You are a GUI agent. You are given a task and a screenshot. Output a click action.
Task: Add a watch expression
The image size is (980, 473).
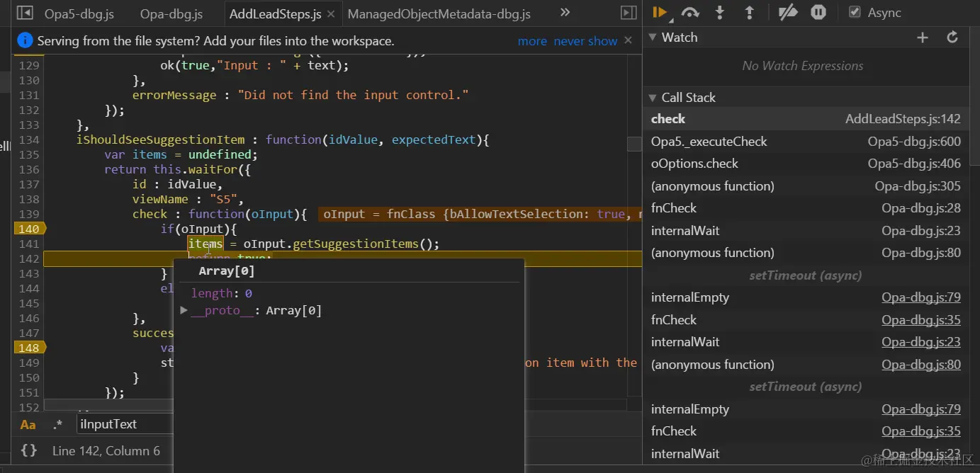point(923,38)
